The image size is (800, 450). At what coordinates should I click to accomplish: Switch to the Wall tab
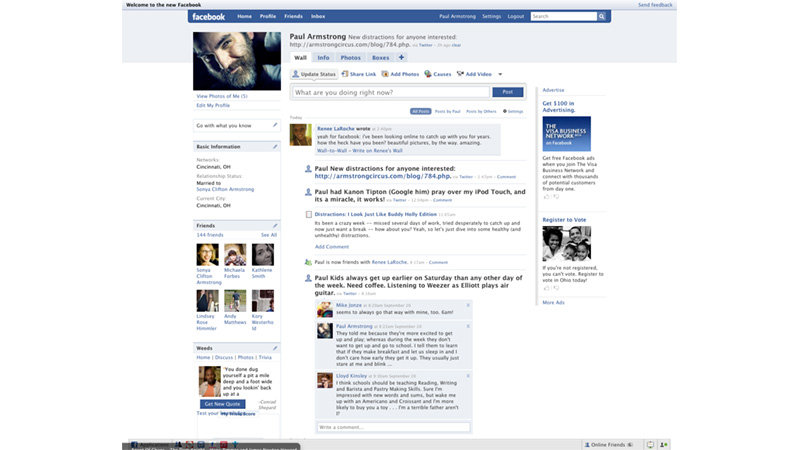(x=300, y=58)
